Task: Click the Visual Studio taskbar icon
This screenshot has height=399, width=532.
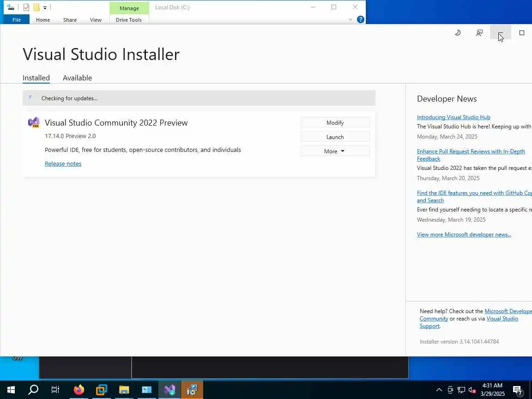Action: click(169, 389)
